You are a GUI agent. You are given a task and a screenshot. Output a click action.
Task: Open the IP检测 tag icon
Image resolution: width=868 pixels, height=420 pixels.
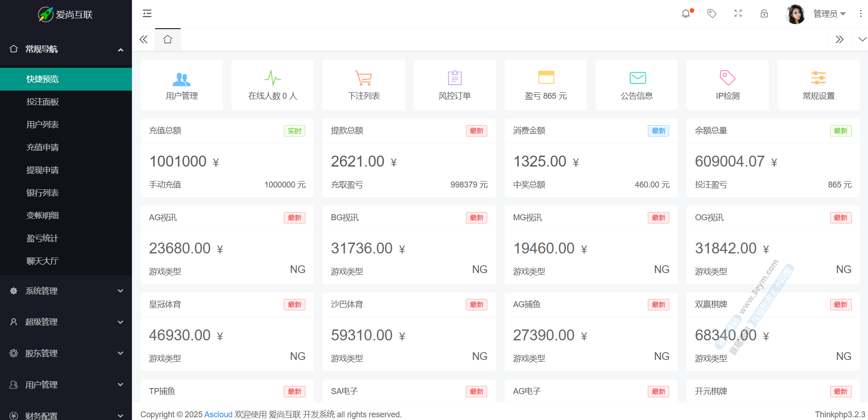click(727, 78)
